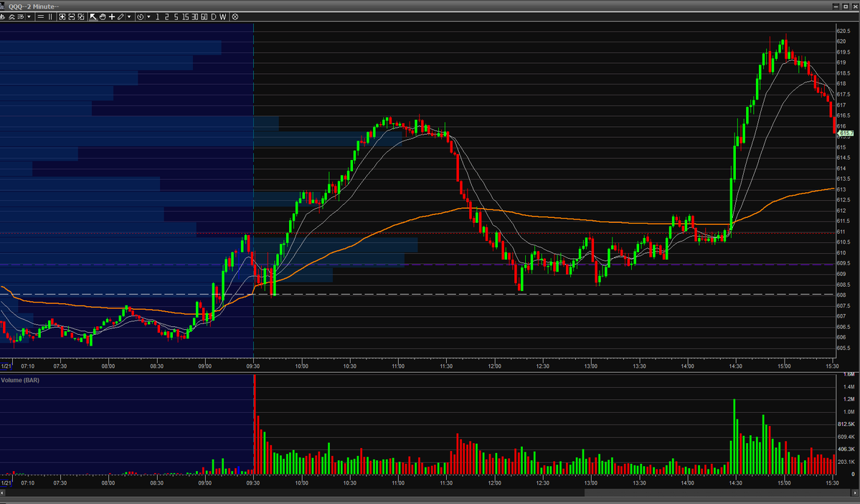Switch chart to 2 minute interval

pyautogui.click(x=166, y=17)
